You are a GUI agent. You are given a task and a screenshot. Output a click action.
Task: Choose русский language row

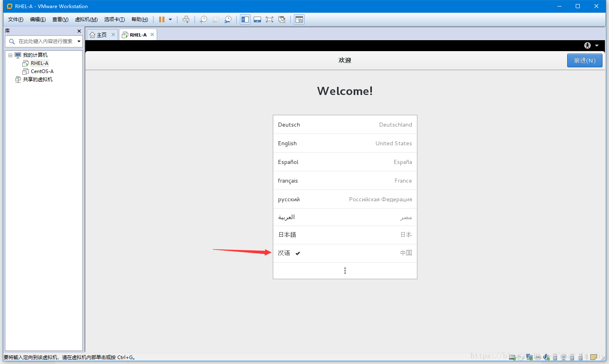point(345,199)
